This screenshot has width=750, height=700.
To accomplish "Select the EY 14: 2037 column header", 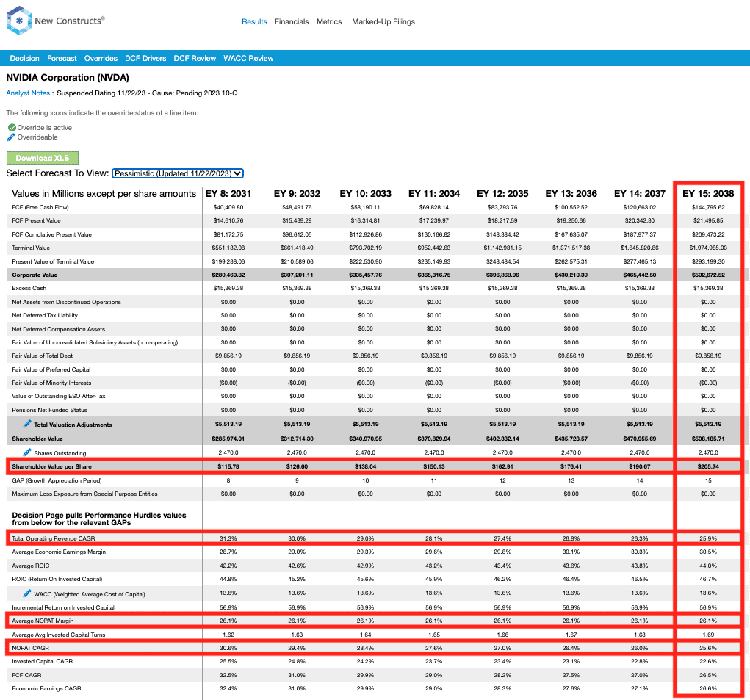I will tap(640, 194).
